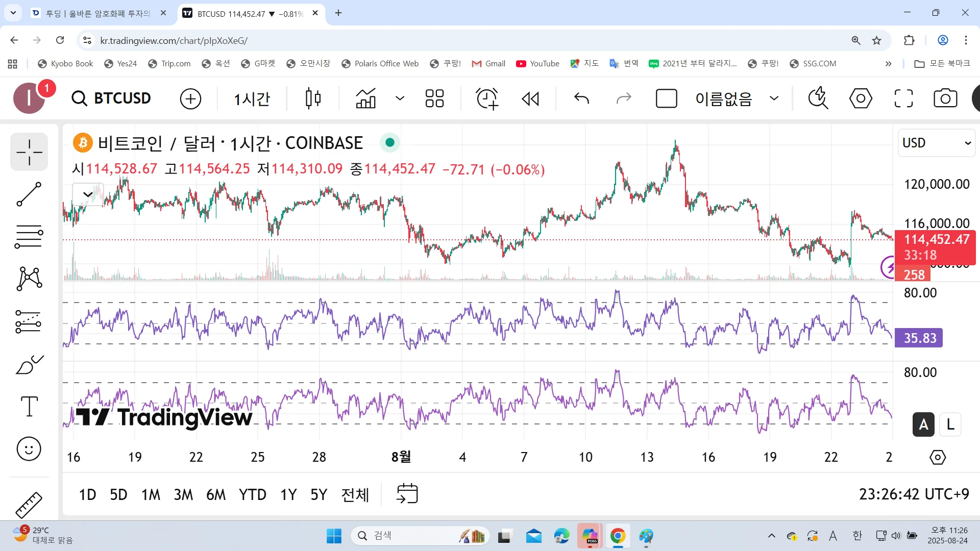Toggle fullscreen chart mode
Viewport: 980px width, 551px height.
[903, 98]
